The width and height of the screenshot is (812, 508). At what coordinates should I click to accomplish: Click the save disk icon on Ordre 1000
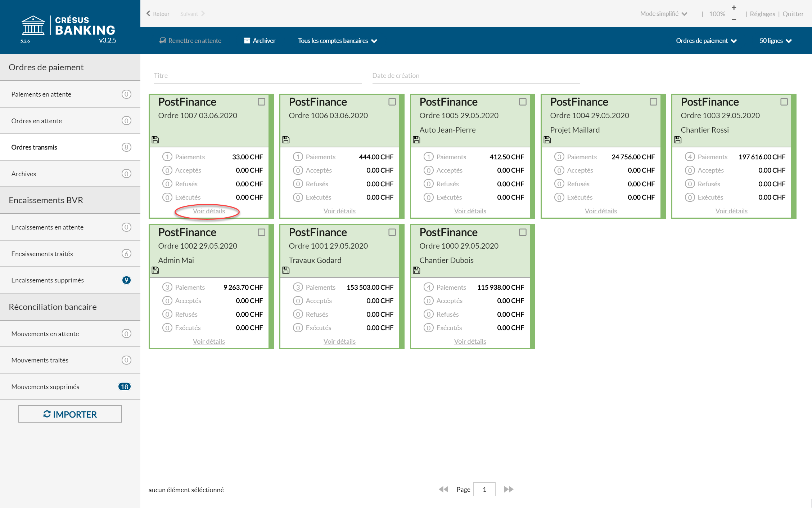point(416,270)
